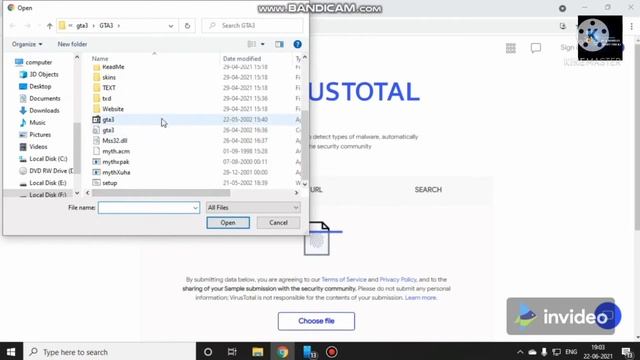Click Choose file on the VirusTotal page
Screen dimensions: 640x360
pos(316,321)
